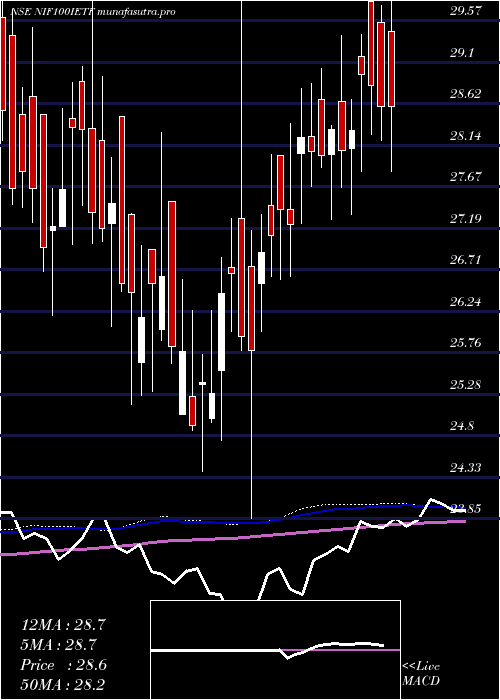Click the 50MA : 28.2 readout
Image resolution: width=500 pixels, height=700 pixels.
(63, 685)
